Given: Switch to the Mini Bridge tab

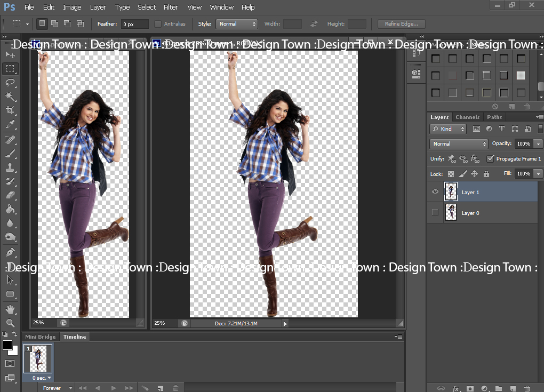Looking at the screenshot, I should tap(40, 337).
